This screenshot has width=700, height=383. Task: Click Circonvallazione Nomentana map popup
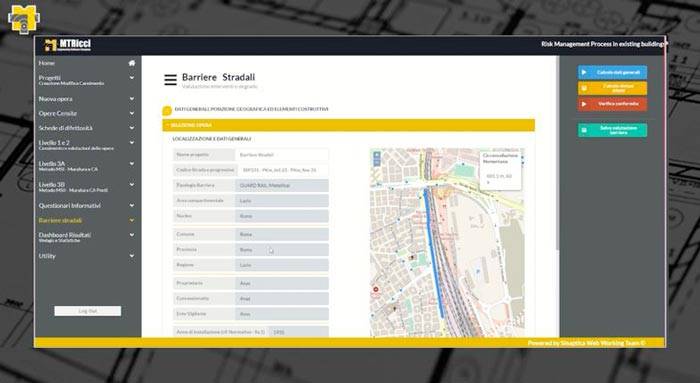[500, 170]
